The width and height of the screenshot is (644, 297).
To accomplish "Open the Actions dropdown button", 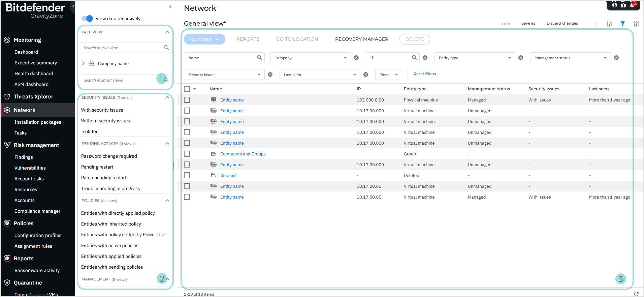I will [x=204, y=39].
